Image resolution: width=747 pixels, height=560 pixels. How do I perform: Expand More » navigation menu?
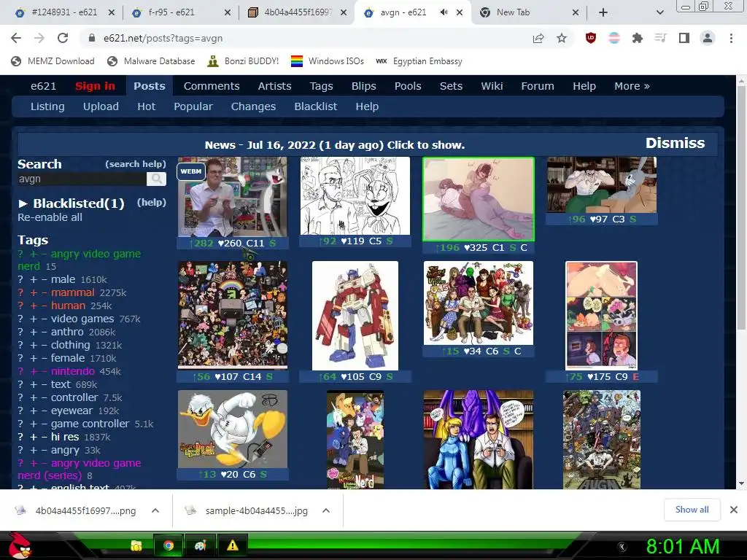[632, 86]
